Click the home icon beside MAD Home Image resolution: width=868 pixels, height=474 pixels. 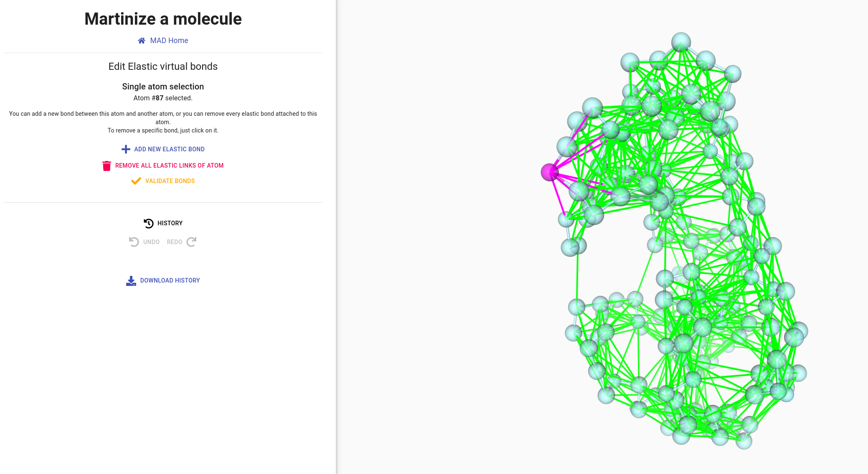(x=142, y=41)
